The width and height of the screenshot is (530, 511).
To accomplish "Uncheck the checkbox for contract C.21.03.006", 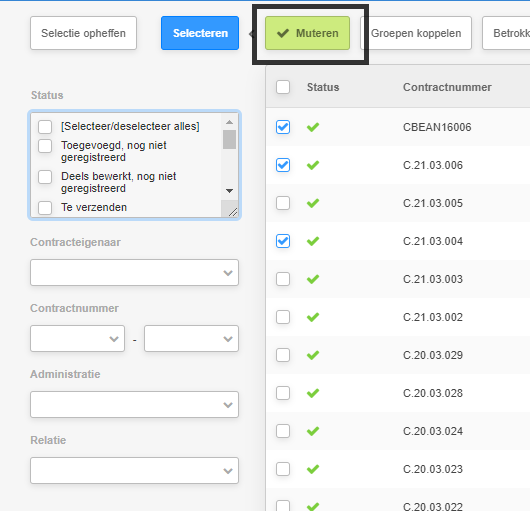I will click(x=283, y=165).
